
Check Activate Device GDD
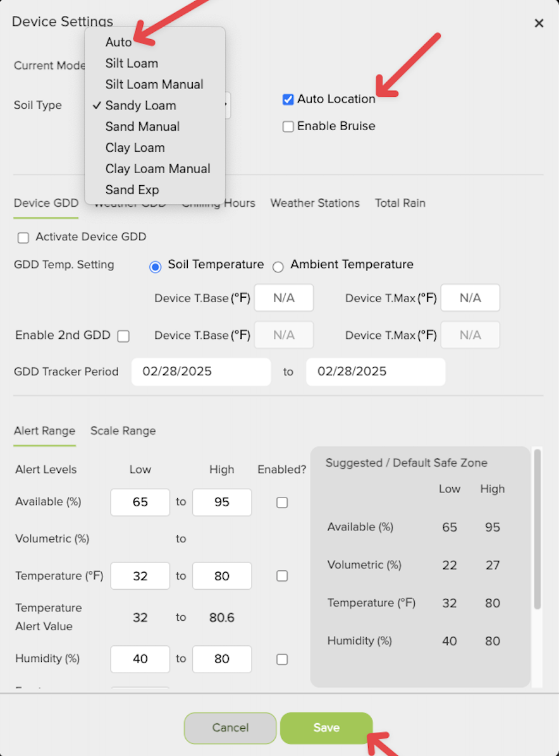(23, 237)
